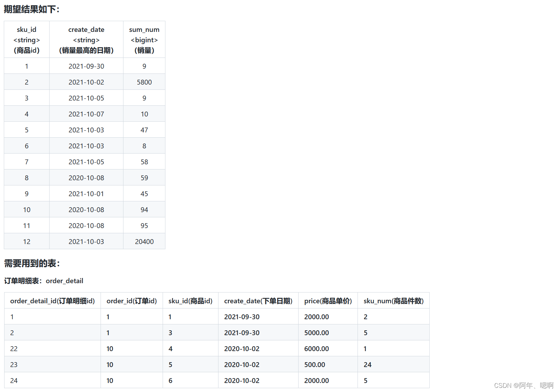Select the price cell '5000.00'
Screen dimensions: 559x392
pos(317,333)
